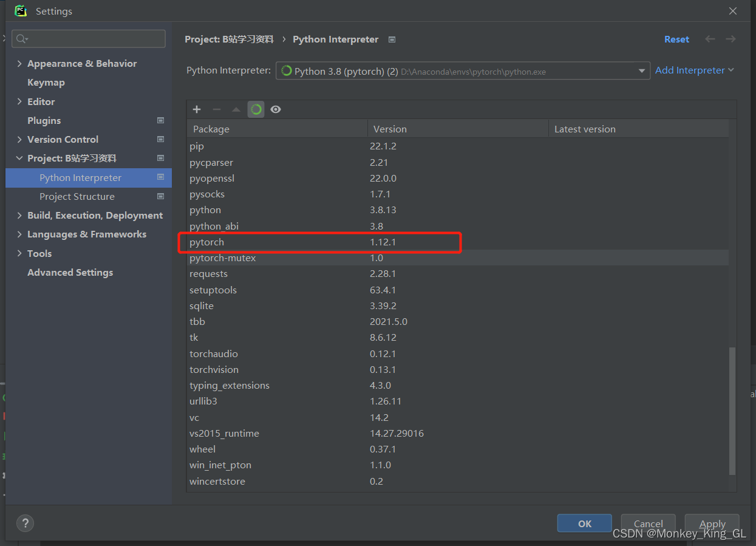The width and height of the screenshot is (756, 546).
Task: Click the OK button
Action: point(584,524)
